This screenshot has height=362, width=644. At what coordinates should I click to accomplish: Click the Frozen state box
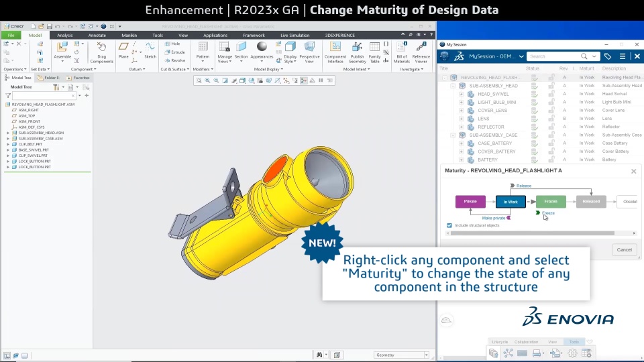tap(551, 202)
